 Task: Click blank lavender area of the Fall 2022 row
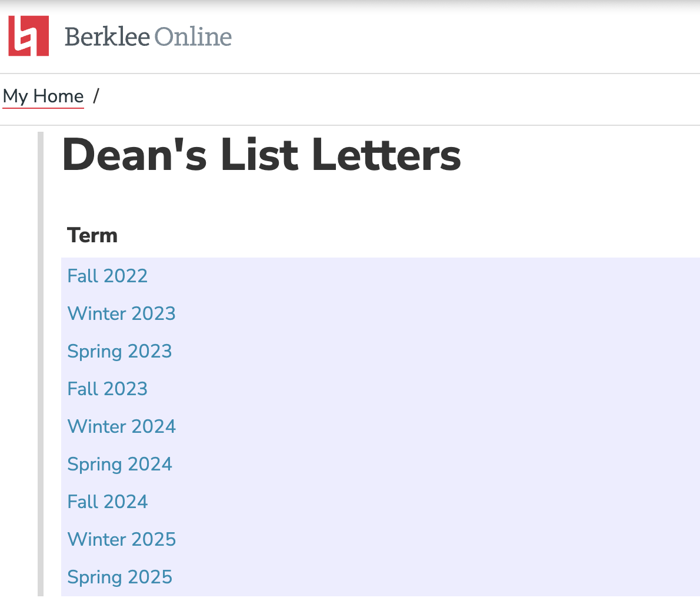pyautogui.click(x=412, y=276)
